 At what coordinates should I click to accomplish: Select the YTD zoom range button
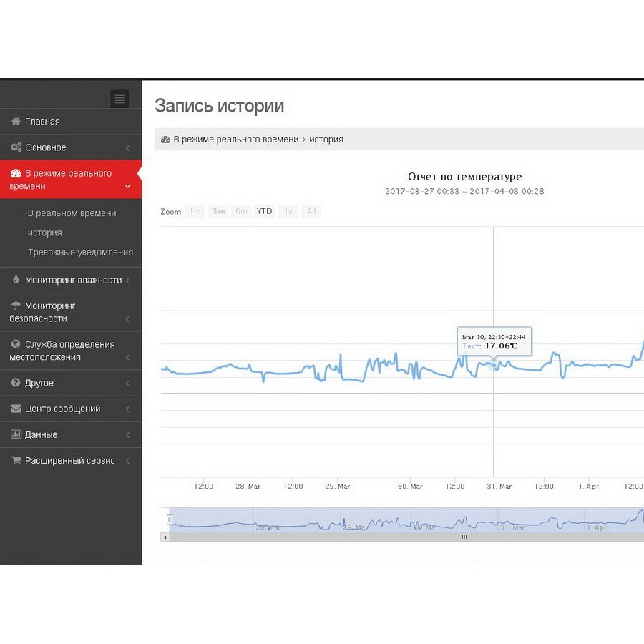pyautogui.click(x=264, y=211)
